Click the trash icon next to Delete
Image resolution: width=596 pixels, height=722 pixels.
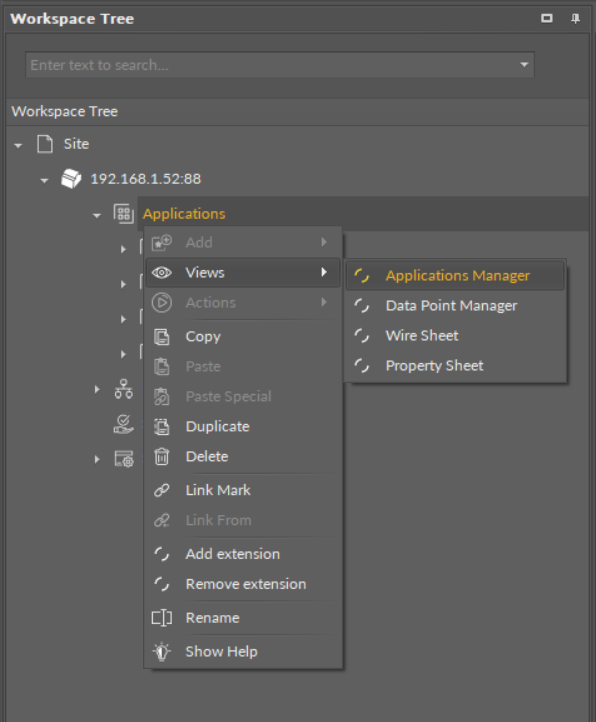pos(162,457)
